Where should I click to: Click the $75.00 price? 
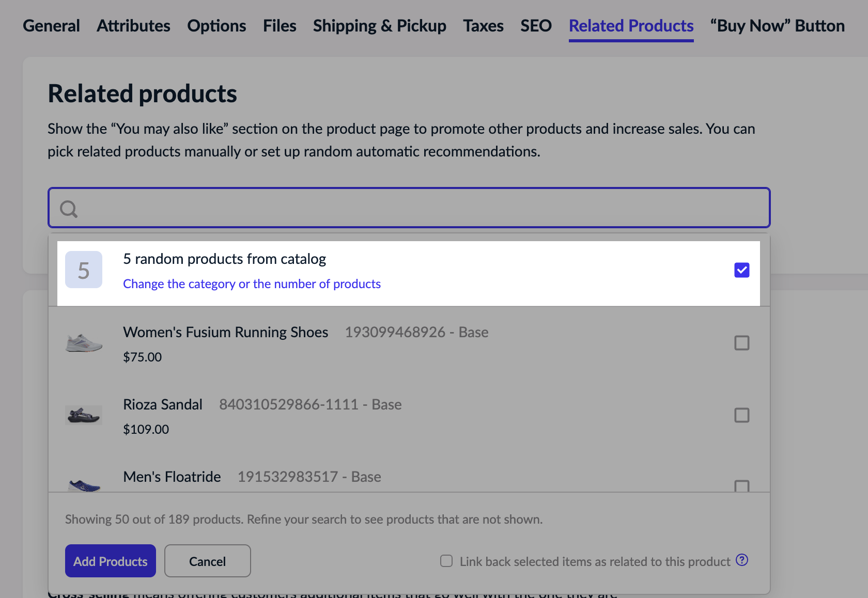143,357
